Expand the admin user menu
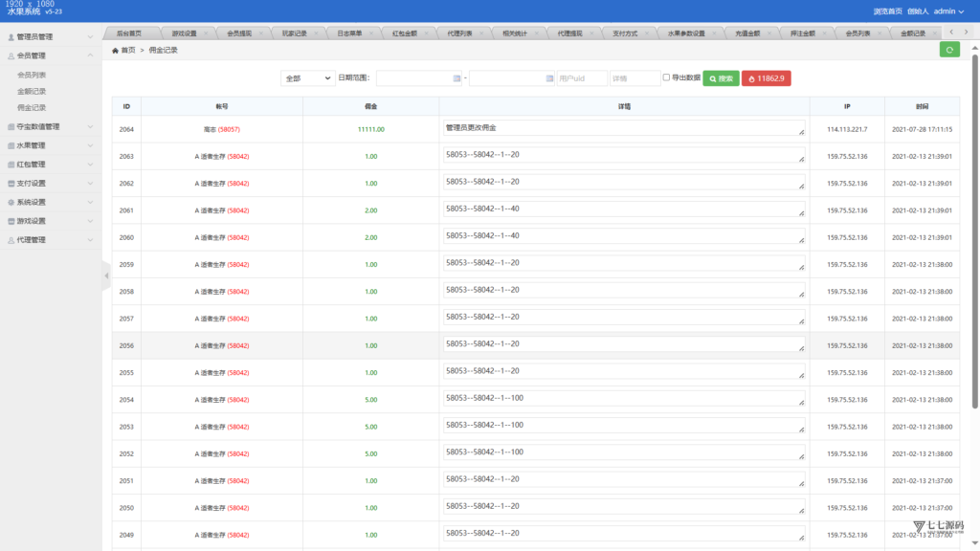Viewport: 980px width, 551px height. pos(948,11)
